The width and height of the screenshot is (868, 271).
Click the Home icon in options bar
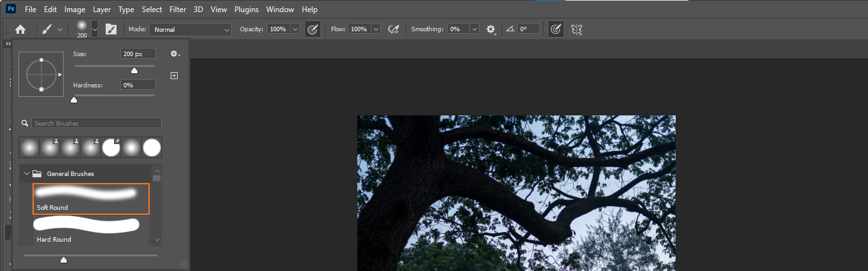(x=20, y=29)
